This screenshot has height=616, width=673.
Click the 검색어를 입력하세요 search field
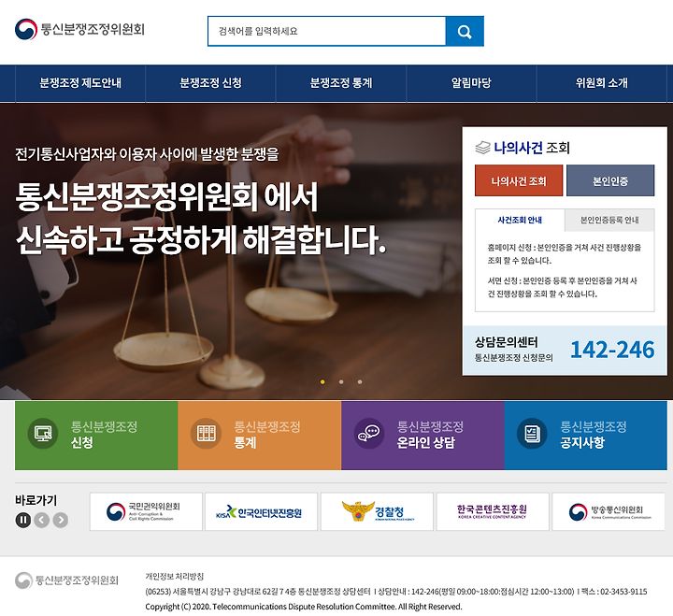pos(326,32)
